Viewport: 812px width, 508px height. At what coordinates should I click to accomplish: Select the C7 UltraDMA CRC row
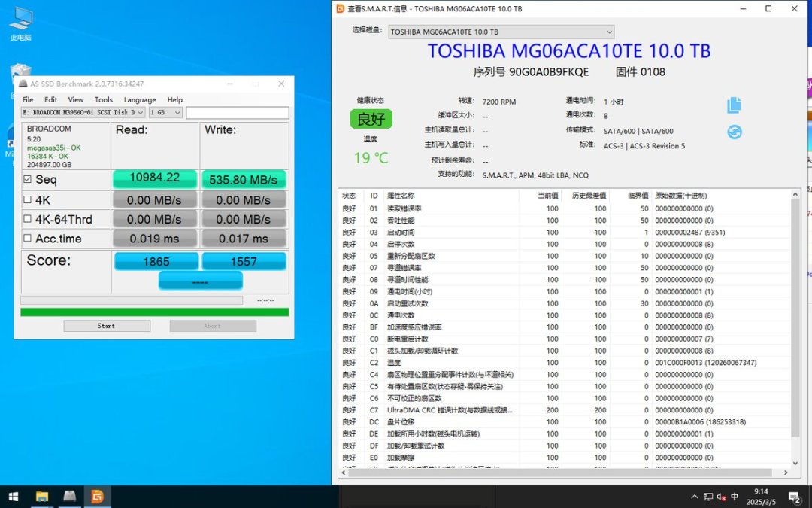[x=565, y=410]
